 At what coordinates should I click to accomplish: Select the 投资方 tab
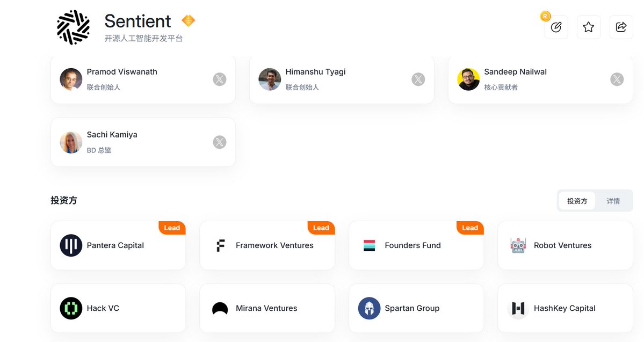(x=577, y=201)
